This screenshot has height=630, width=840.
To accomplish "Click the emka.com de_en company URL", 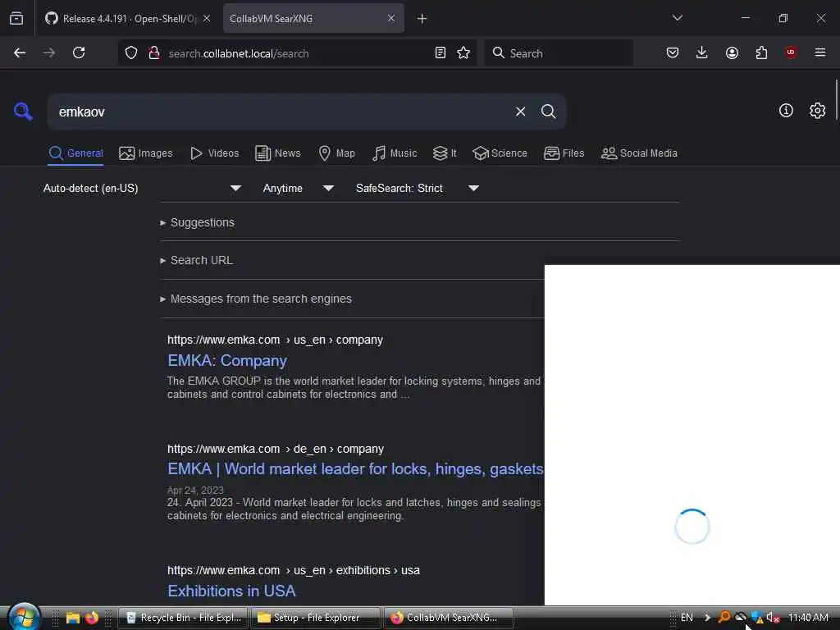I will (276, 449).
